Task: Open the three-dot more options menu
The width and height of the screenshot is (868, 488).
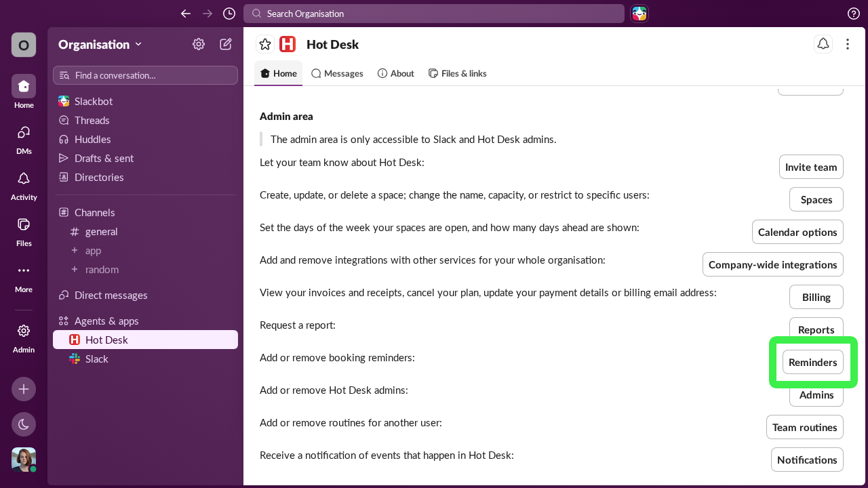Action: click(848, 44)
